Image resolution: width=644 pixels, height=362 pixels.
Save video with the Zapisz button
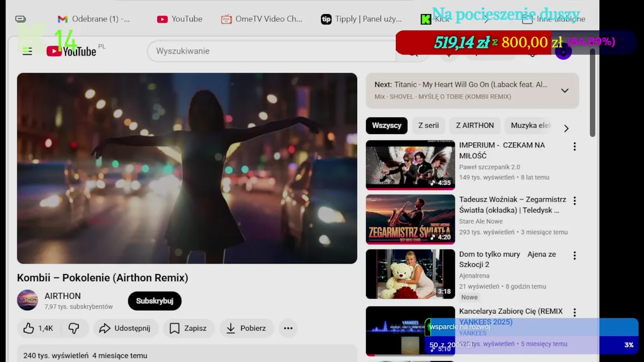(188, 328)
